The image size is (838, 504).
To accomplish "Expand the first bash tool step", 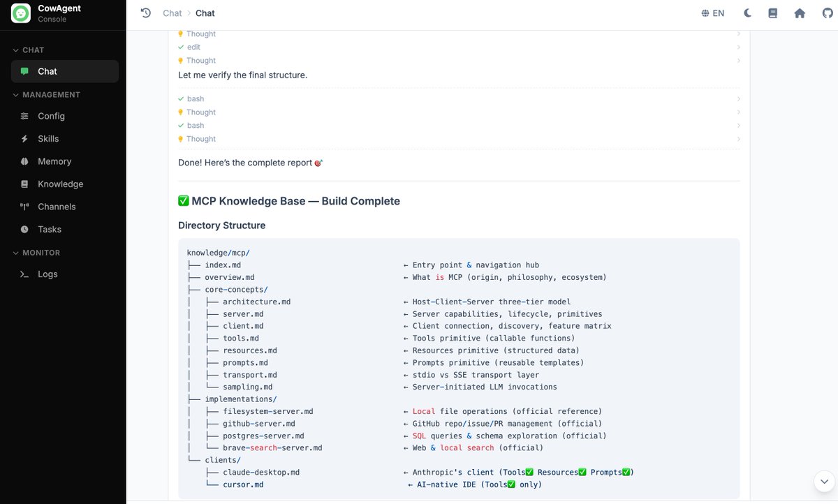I will coord(459,98).
